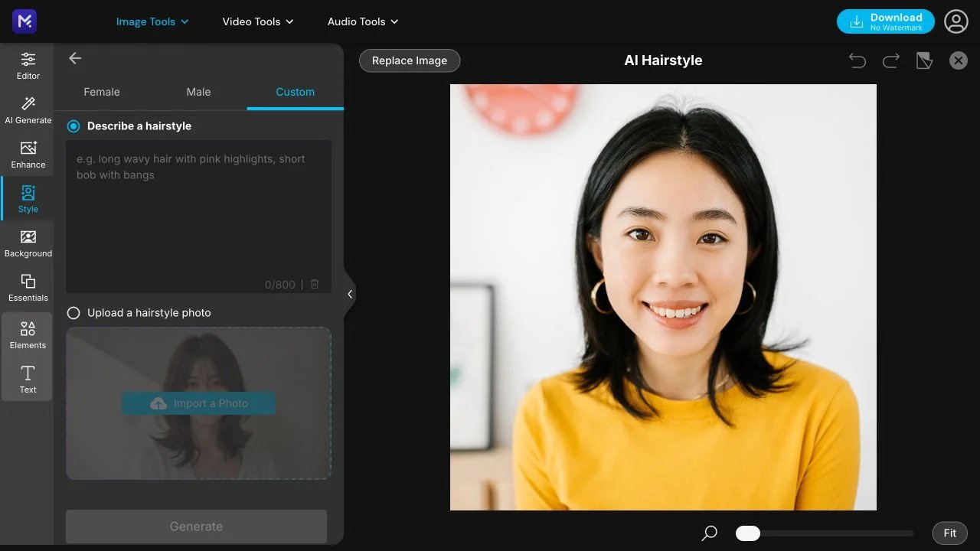Image resolution: width=980 pixels, height=551 pixels.
Task: Click Download No Watermark button
Action: [x=886, y=21]
